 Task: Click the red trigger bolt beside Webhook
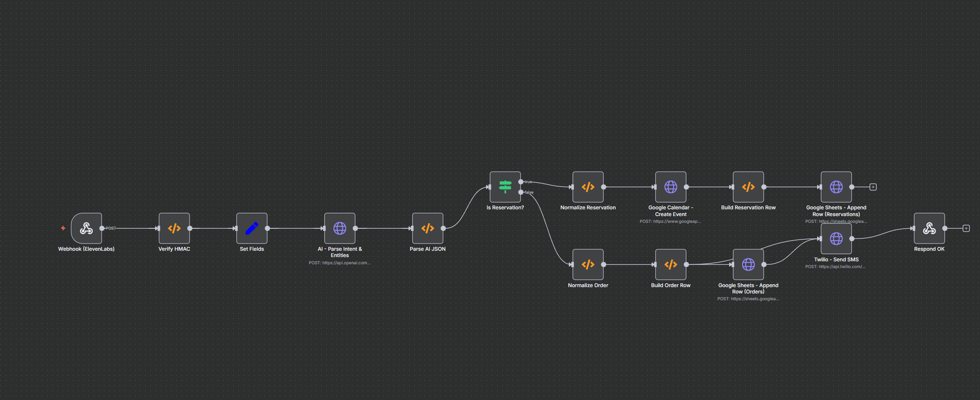click(63, 228)
